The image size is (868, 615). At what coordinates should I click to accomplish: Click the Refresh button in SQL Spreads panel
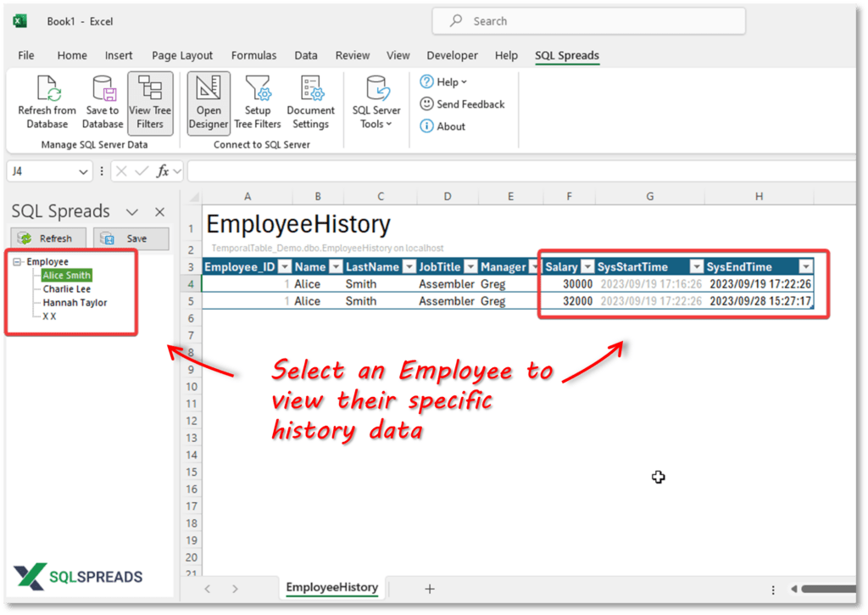(x=47, y=238)
